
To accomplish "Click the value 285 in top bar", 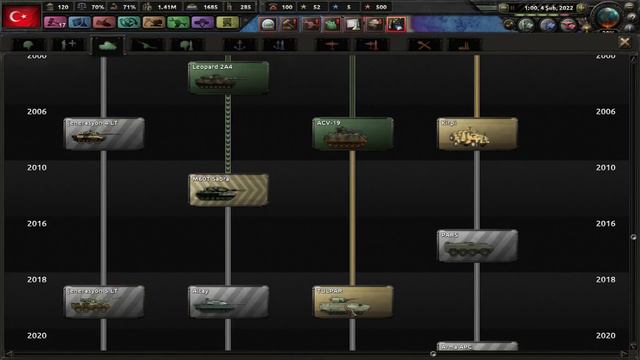I will click(x=246, y=7).
